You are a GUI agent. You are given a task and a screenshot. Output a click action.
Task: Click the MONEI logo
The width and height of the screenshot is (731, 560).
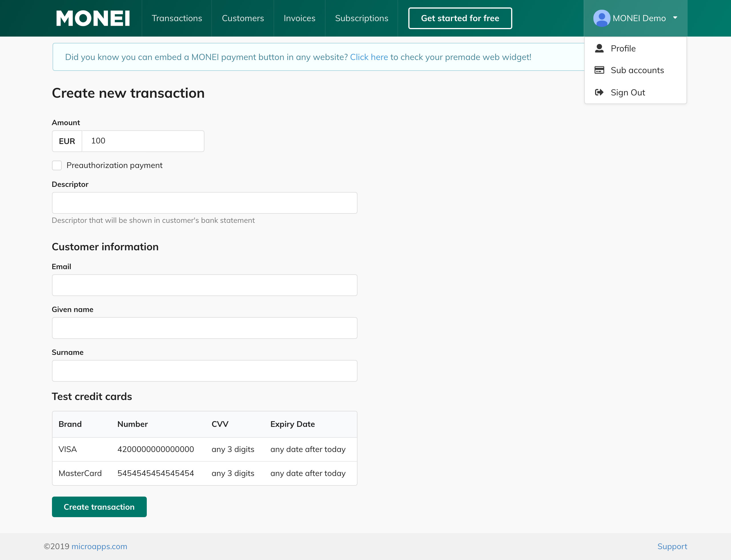tap(93, 18)
